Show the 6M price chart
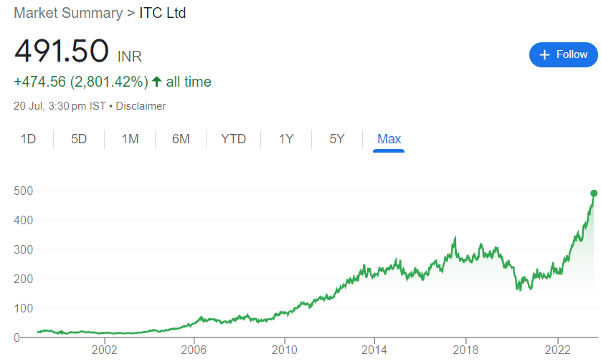Image resolution: width=601 pixels, height=364 pixels. tap(181, 139)
